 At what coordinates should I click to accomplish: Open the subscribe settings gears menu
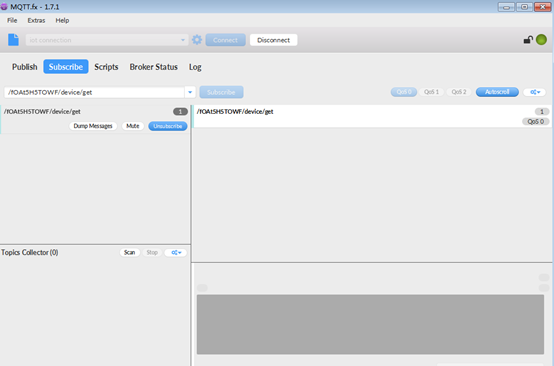point(535,92)
